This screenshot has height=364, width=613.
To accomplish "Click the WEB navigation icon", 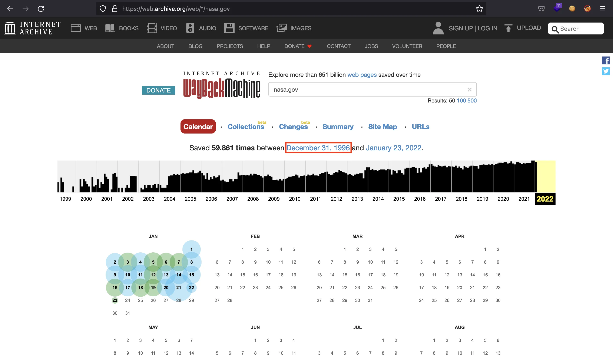I will click(76, 28).
